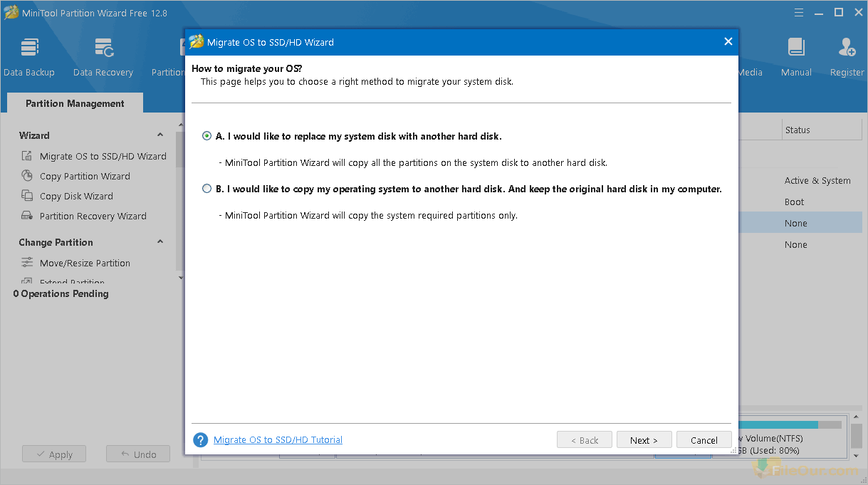The height and width of the screenshot is (485, 868).
Task: Launch the Data Recovery toolbar icon
Action: click(103, 48)
